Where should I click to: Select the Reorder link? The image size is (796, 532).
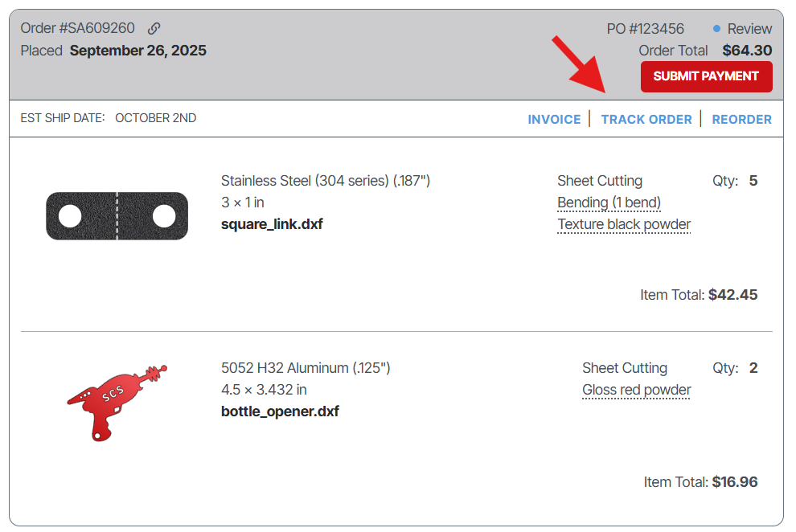click(741, 119)
